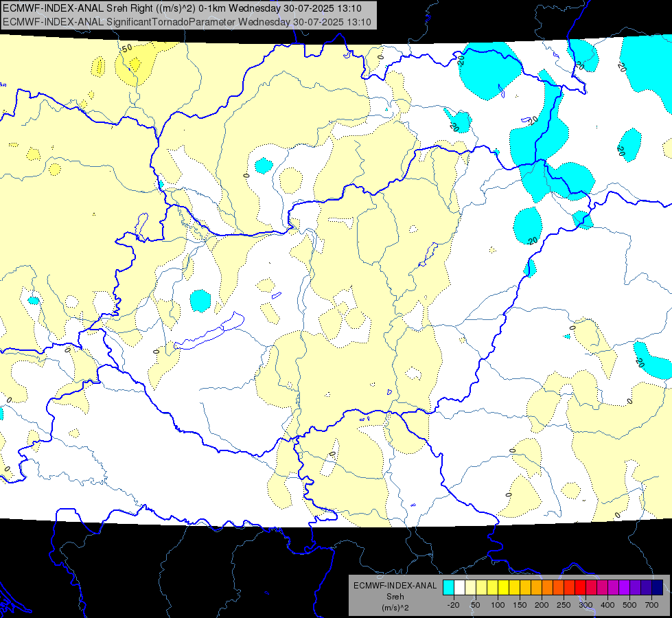Click the legend label '300'
Image resolution: width=672 pixels, height=618 pixels.
tap(586, 605)
